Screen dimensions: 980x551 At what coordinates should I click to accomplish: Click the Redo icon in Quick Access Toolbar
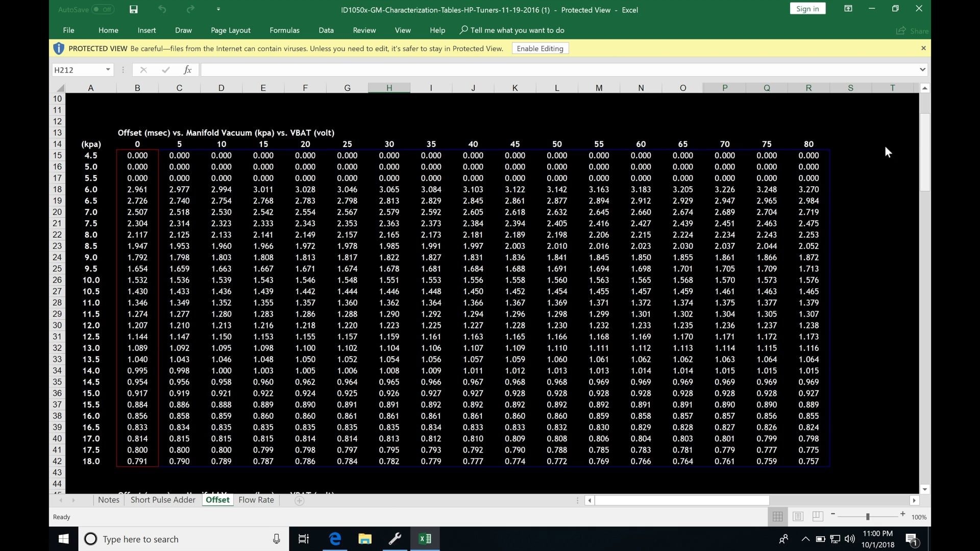click(x=190, y=9)
